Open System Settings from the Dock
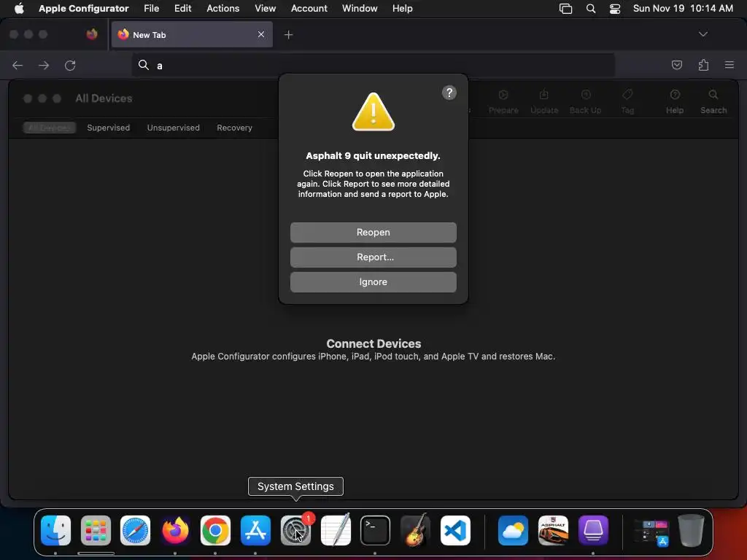 coord(295,530)
